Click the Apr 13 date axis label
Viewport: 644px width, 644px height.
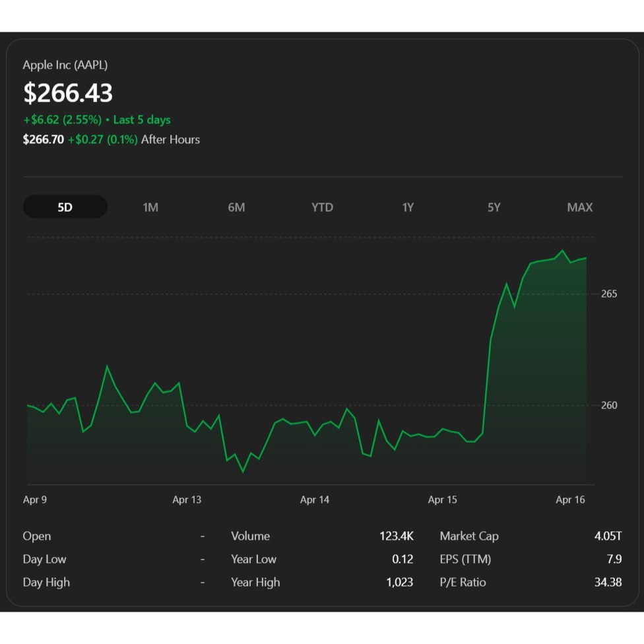[187, 499]
